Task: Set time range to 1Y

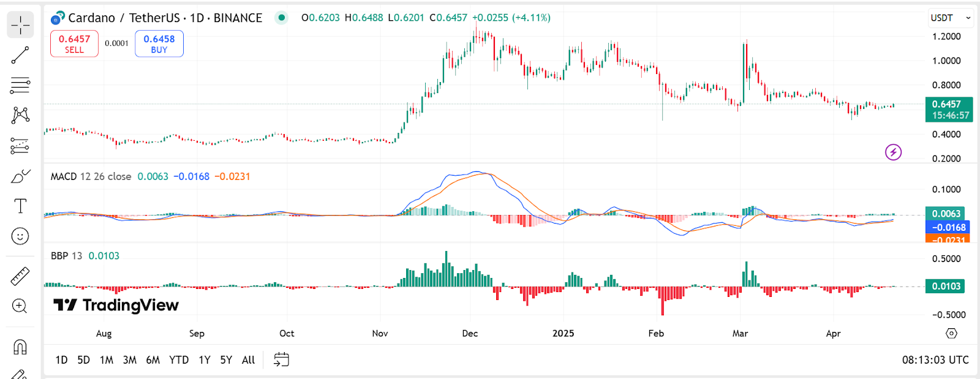Action: coord(205,360)
